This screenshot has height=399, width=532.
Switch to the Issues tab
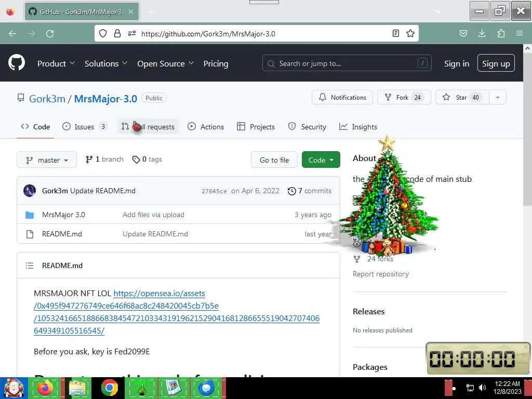[85, 127]
